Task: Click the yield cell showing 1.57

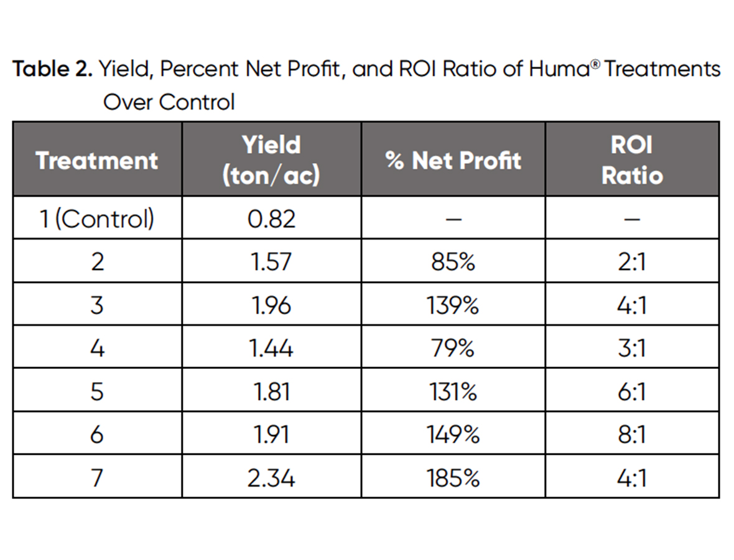Action: (x=271, y=262)
